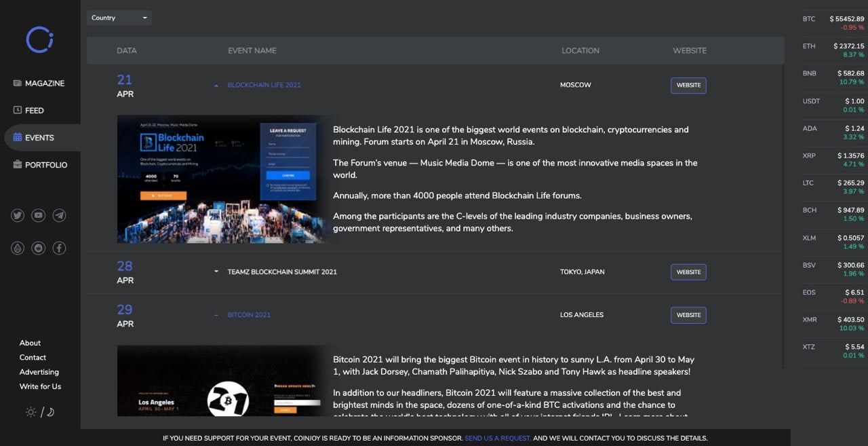Viewport: 868px width, 446px height.
Task: Open the About page link
Action: [x=30, y=343]
